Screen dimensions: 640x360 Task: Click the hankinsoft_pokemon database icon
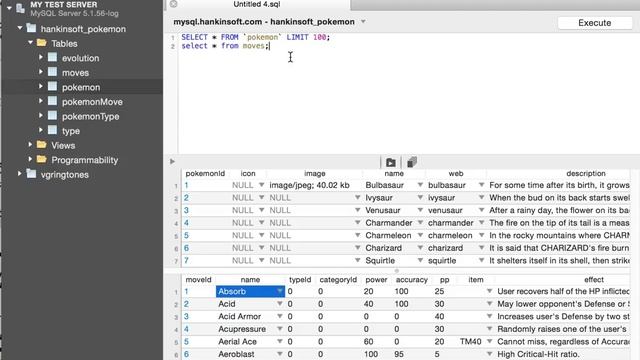coord(31,28)
